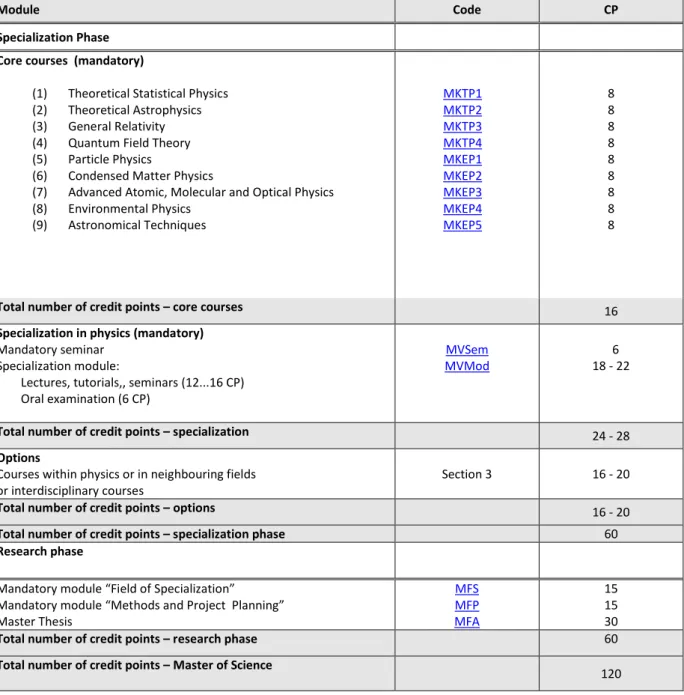
Task: Click Oral examination (6 CP) text
Action: tap(85, 398)
